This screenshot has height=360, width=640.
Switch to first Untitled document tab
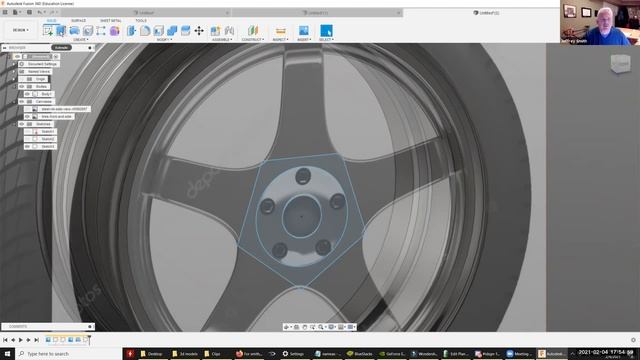146,13
